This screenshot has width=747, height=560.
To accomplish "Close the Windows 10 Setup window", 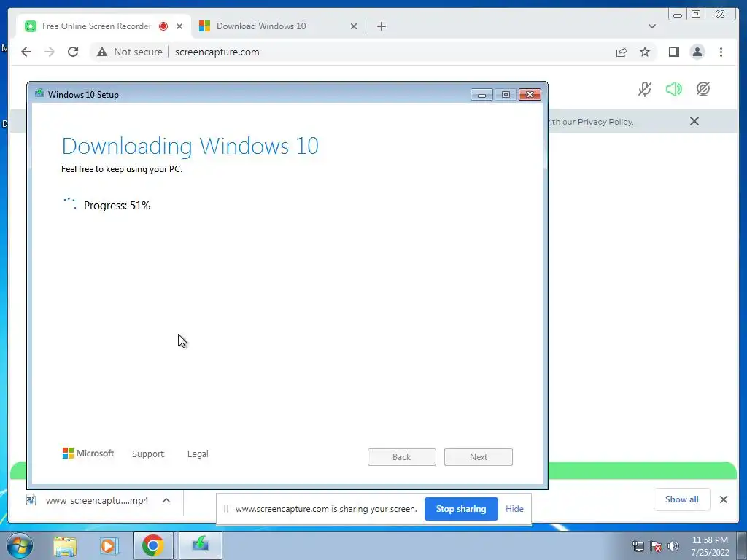I will pyautogui.click(x=530, y=94).
